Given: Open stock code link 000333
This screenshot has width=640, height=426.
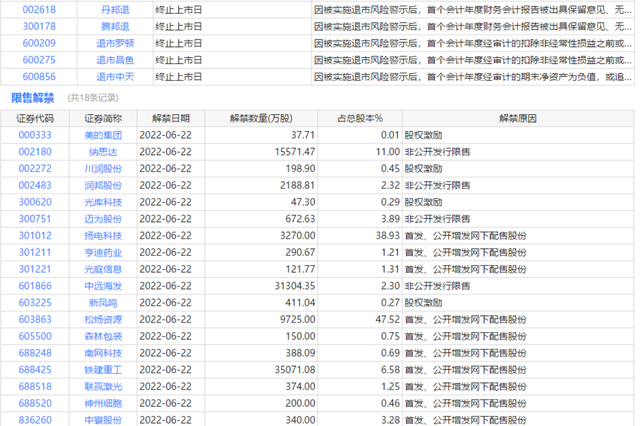Looking at the screenshot, I should click(35, 135).
